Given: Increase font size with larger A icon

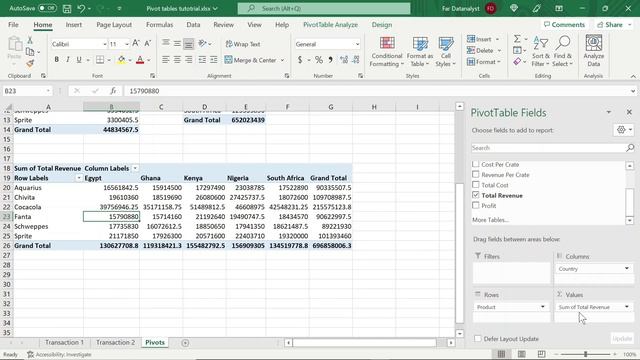Looking at the screenshot, I should pos(136,43).
